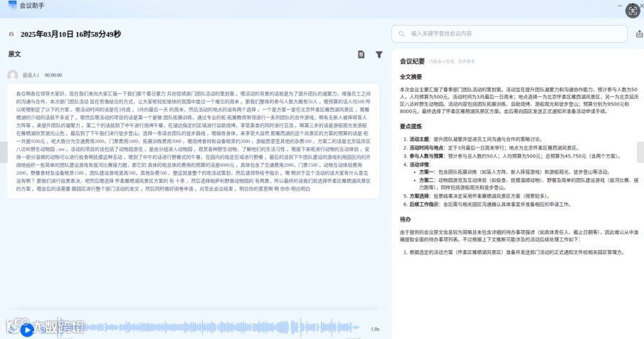Change the 1.0x playback speed
Viewport: 644px width, 339px height.
point(375,329)
